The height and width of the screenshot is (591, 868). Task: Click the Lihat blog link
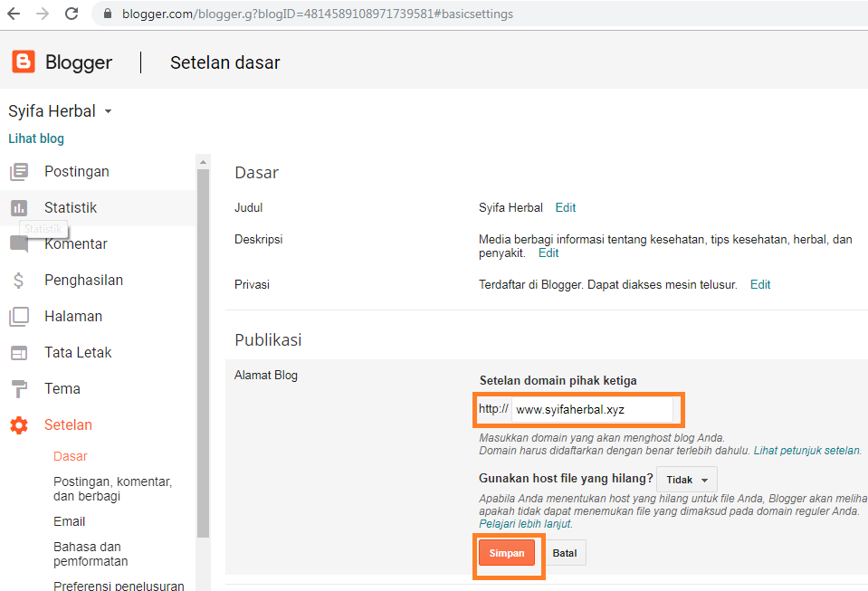(x=36, y=138)
